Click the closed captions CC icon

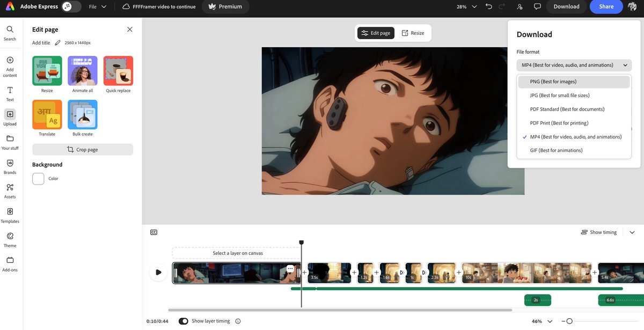click(154, 232)
